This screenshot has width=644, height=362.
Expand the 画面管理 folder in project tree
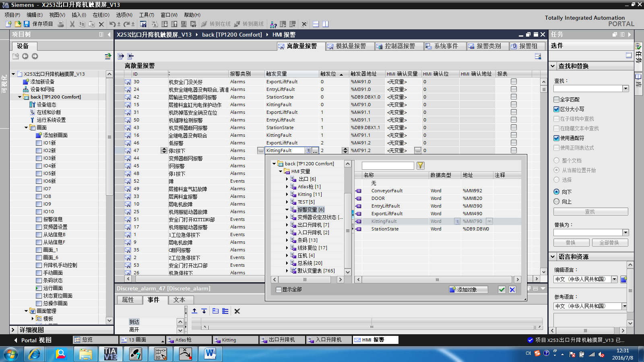[26, 311]
